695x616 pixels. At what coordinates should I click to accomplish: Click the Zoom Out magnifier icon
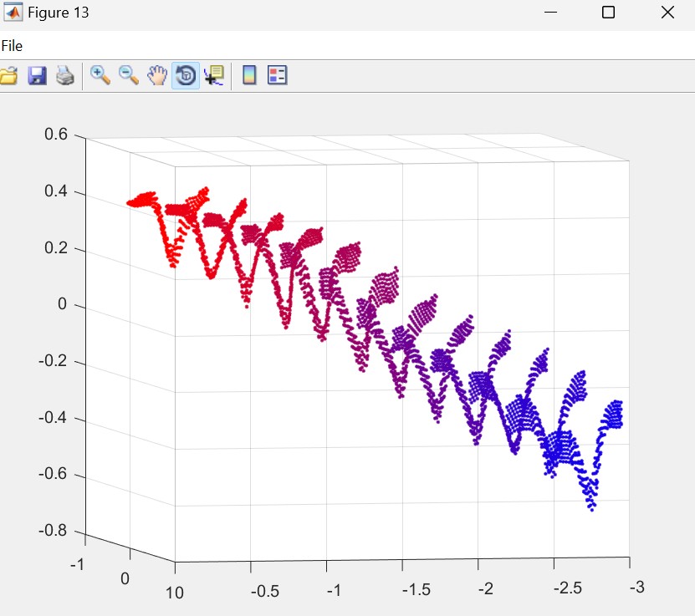(x=129, y=76)
